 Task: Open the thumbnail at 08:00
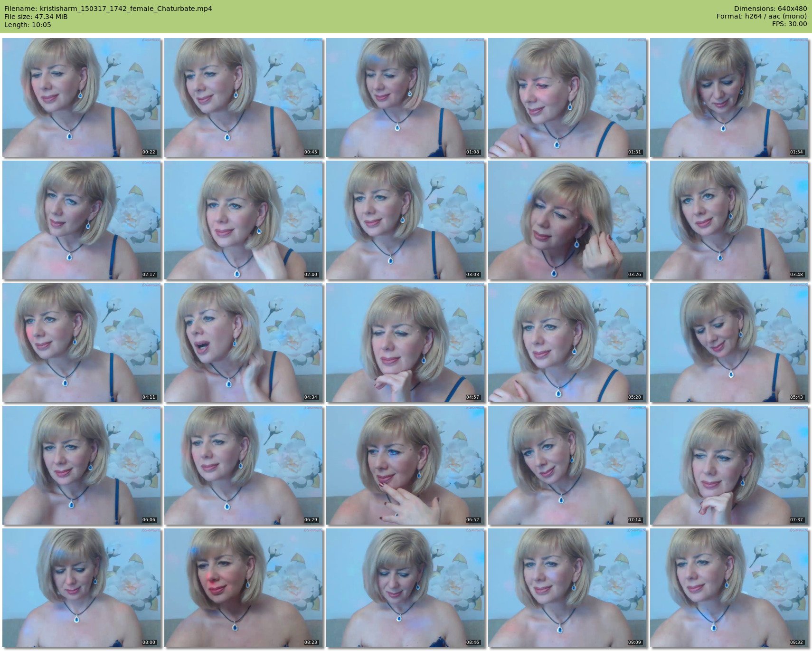82,588
